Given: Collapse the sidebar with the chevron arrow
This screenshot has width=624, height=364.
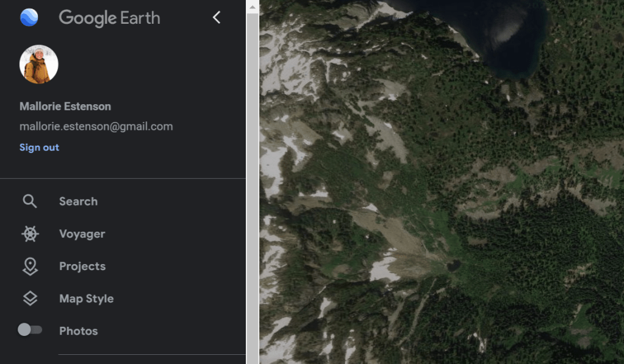Looking at the screenshot, I should [217, 18].
